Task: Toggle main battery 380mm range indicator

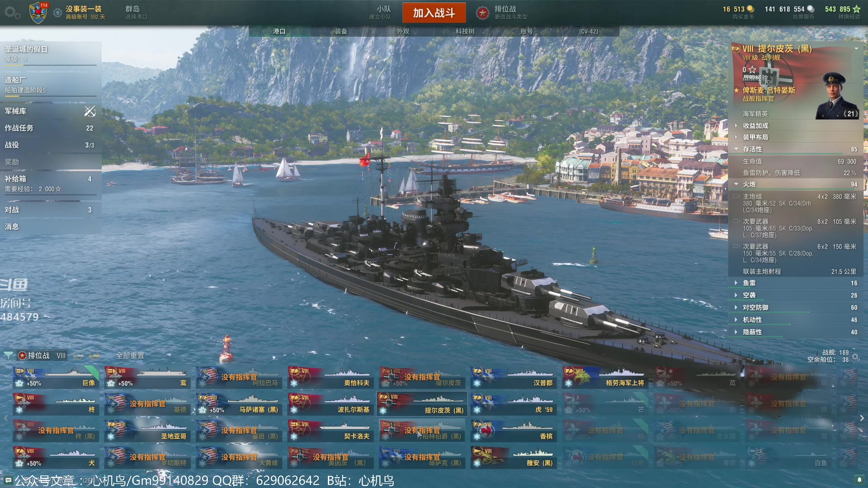Action: point(736,197)
